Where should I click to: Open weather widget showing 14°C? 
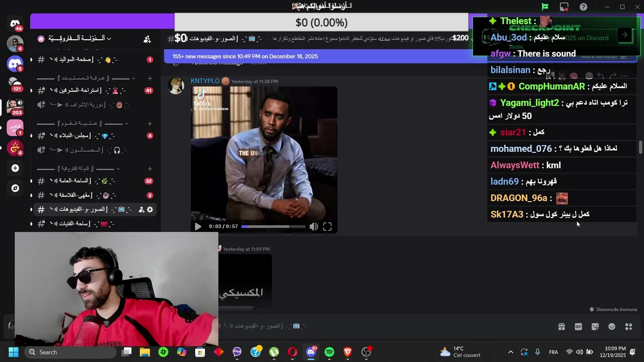[x=460, y=352]
